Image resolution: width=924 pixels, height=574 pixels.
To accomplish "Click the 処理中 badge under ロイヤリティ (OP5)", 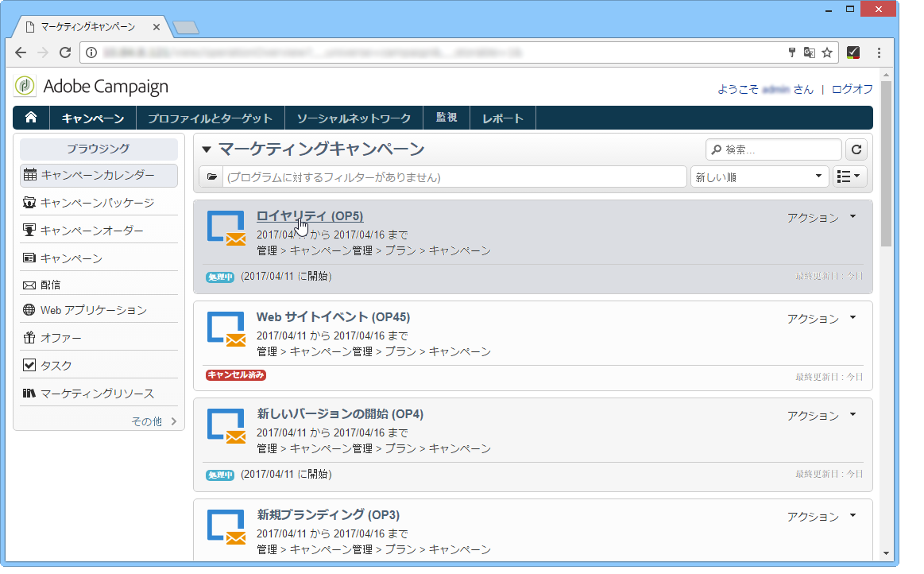I will click(x=220, y=277).
